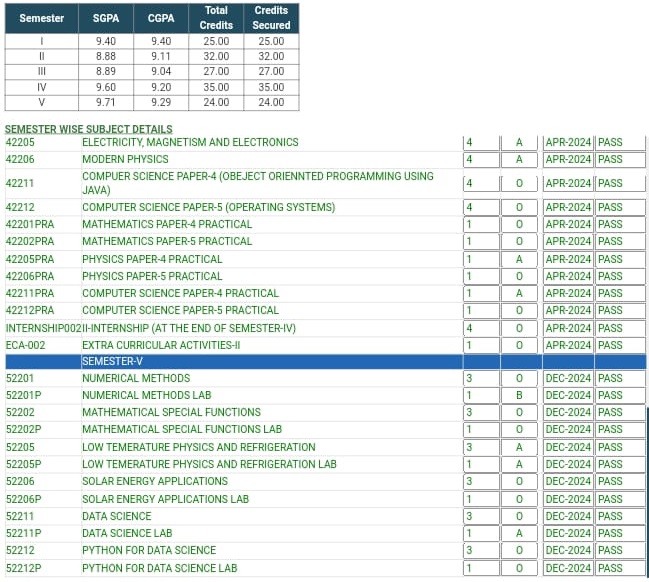Select SGPA value 9.71 for semester V

pos(106,102)
